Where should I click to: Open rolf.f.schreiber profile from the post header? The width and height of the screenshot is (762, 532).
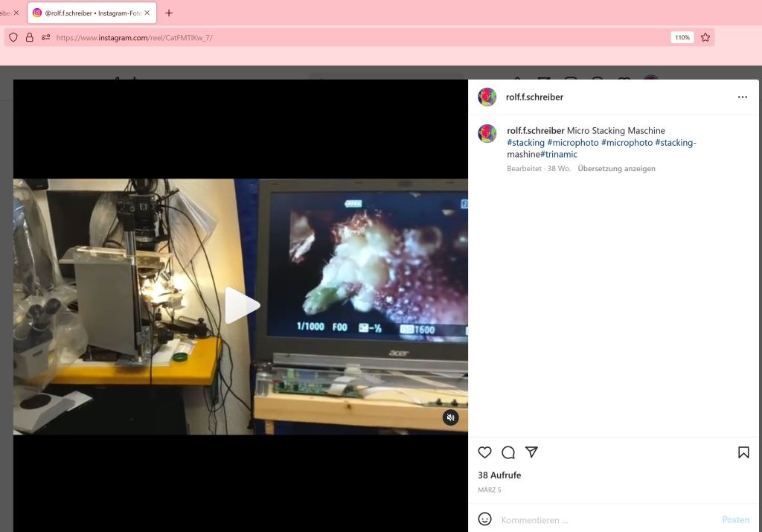pyautogui.click(x=534, y=97)
